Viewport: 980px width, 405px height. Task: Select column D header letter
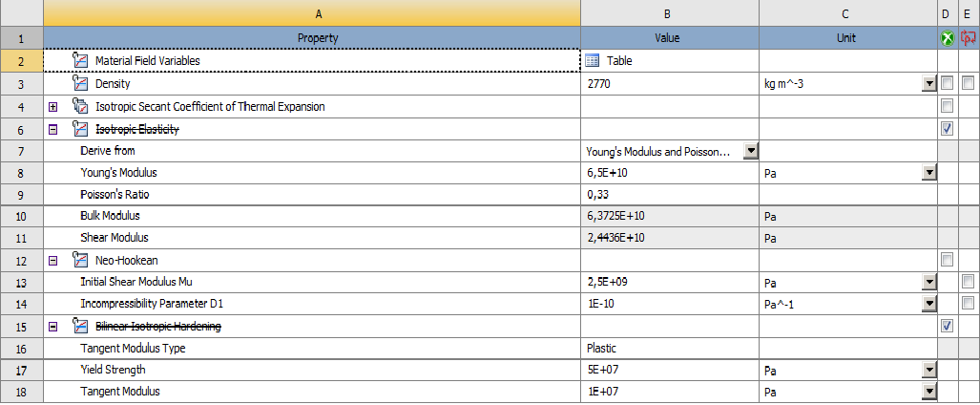pyautogui.click(x=948, y=13)
